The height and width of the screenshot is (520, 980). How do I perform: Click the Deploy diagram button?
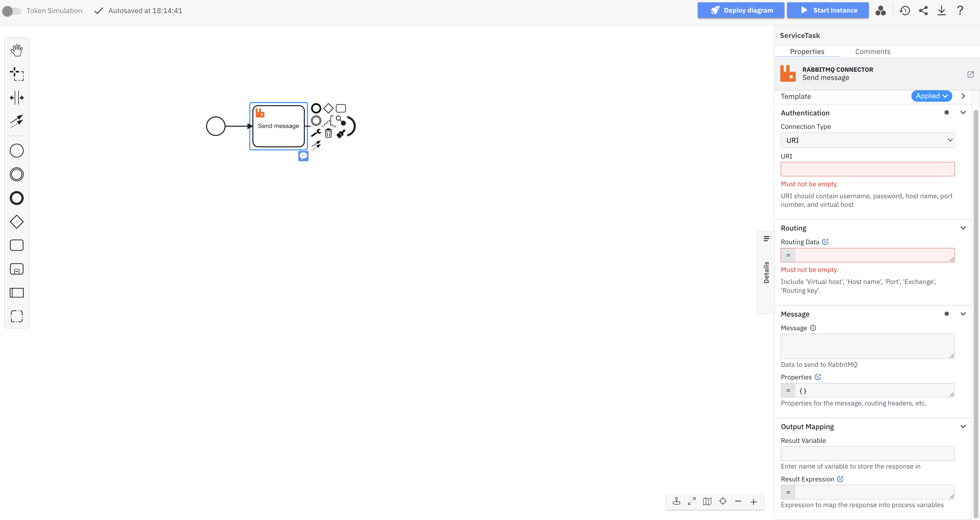click(741, 10)
